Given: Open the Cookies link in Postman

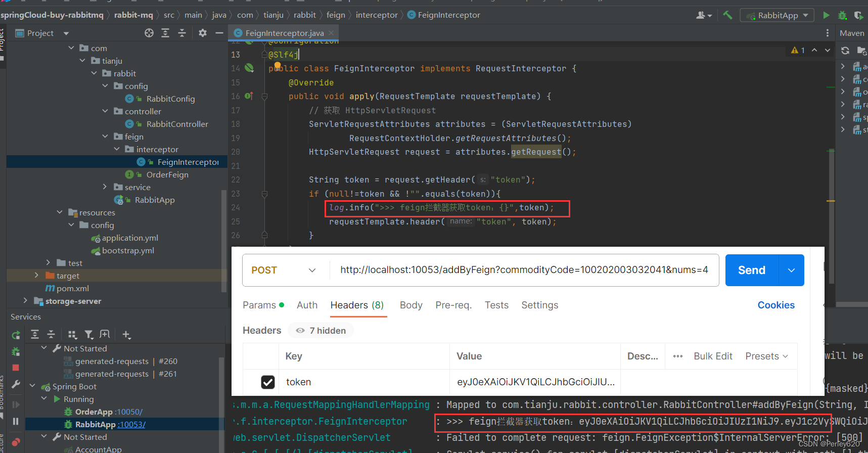Looking at the screenshot, I should [776, 305].
